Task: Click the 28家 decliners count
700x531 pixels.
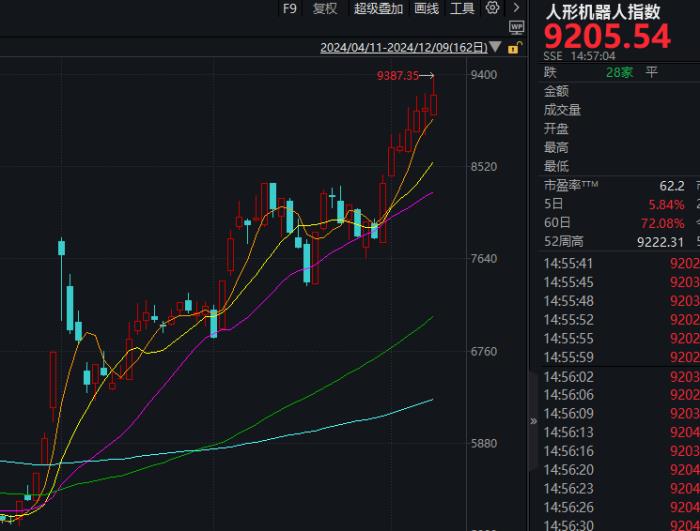Action: (620, 72)
